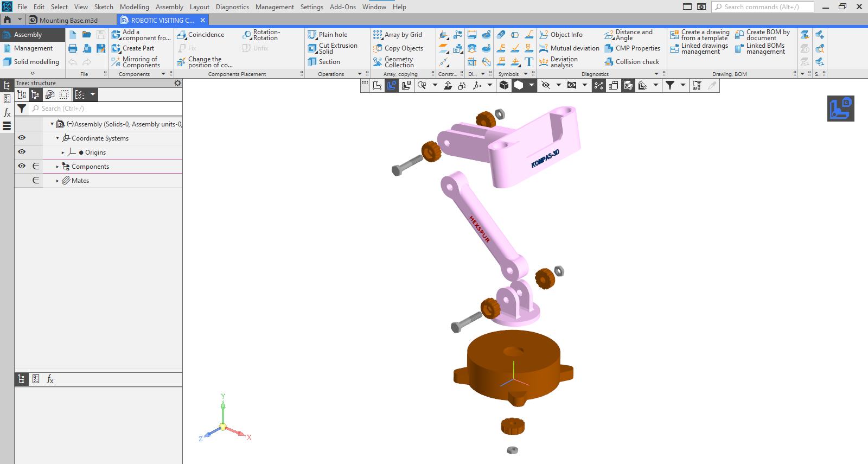Expand the toolbar set list chevron
This screenshot has height=464, width=868.
point(33,73)
